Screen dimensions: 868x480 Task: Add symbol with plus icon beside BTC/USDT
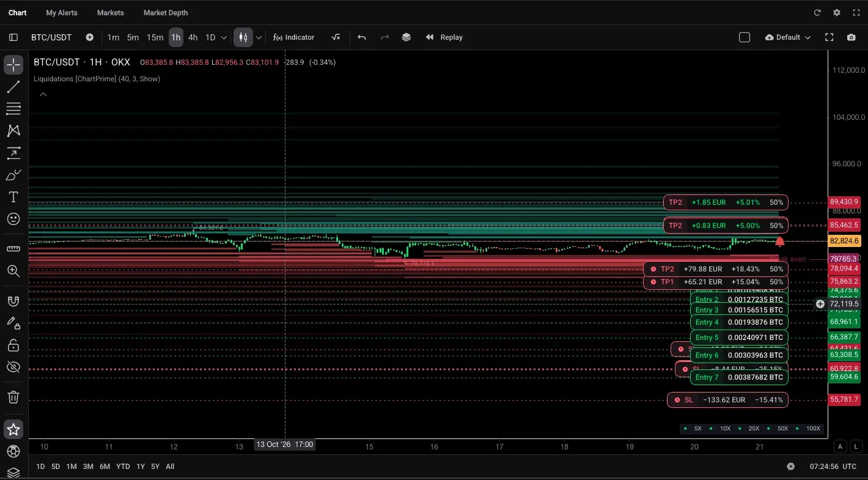point(90,37)
